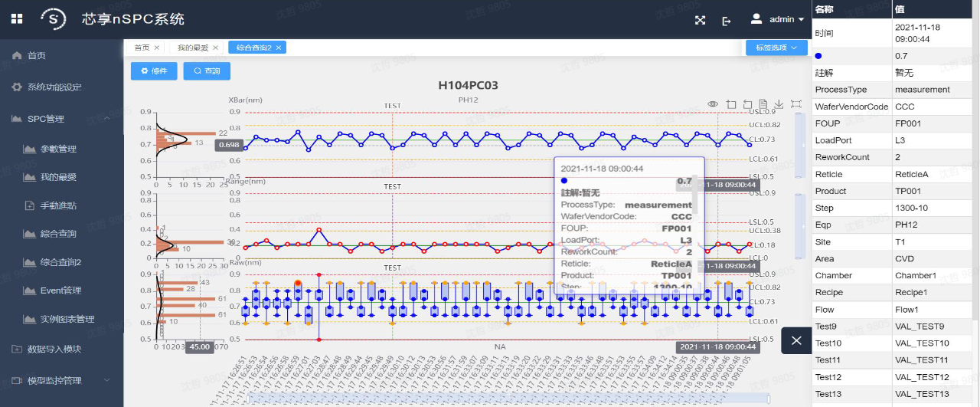Click the logout icon in header
980x407 pixels.
point(727,21)
